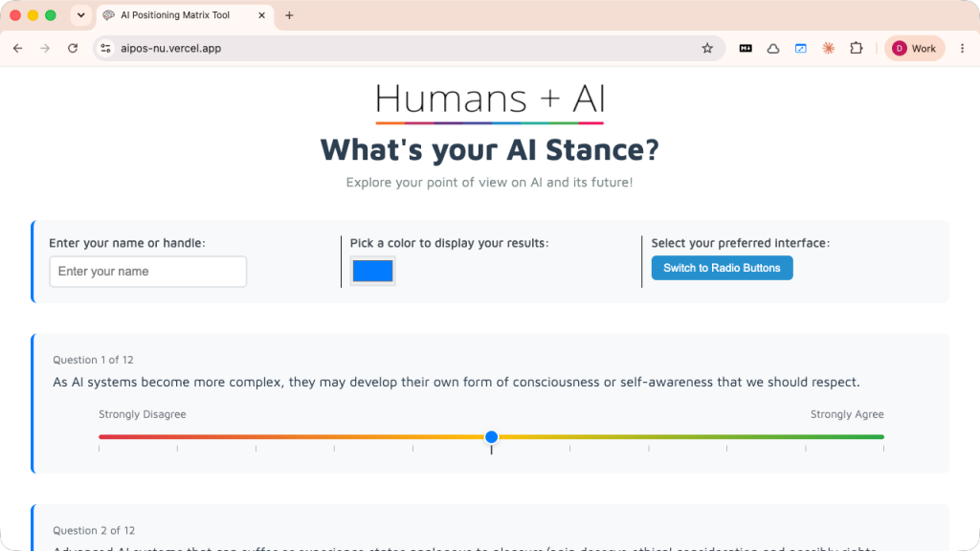Click the macOS yellow minimize button
Image resolution: width=980 pixels, height=551 pixels.
(33, 15)
